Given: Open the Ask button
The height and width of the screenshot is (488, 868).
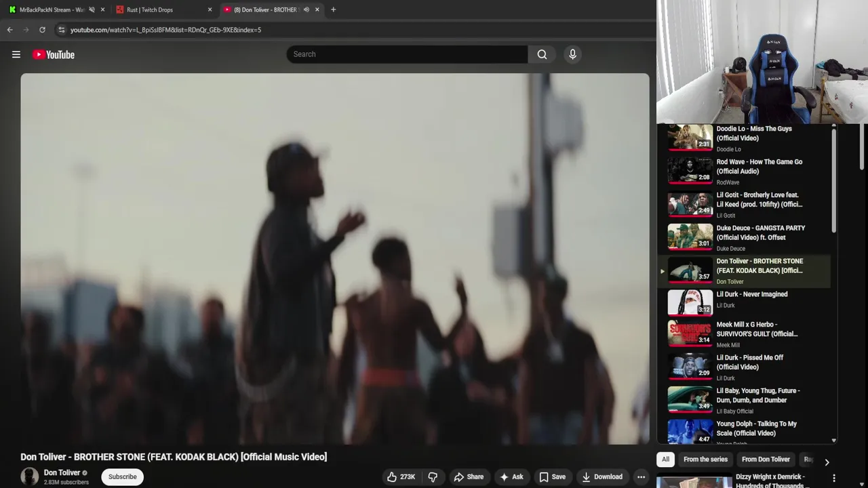Looking at the screenshot, I should pyautogui.click(x=511, y=477).
